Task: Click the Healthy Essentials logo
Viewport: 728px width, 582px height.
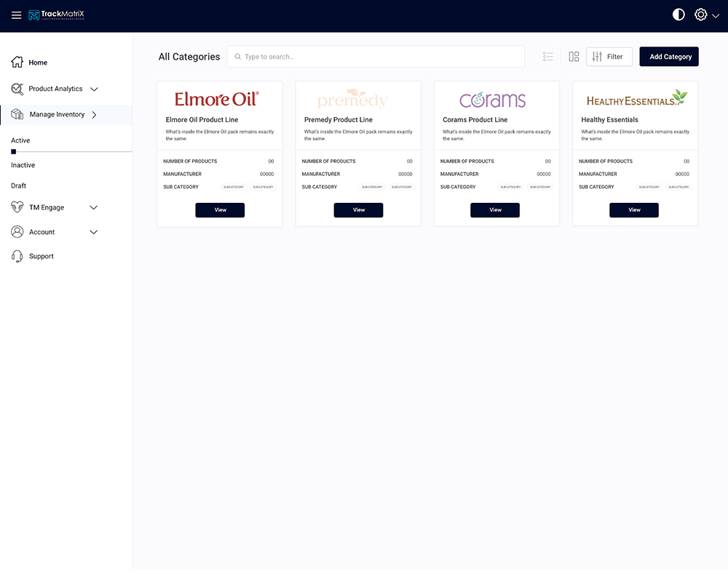Action: [636, 98]
